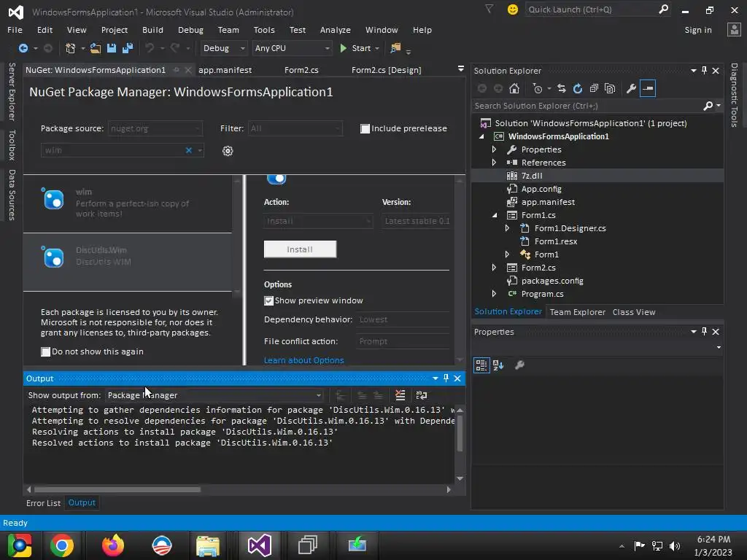Click Sync with Active Document icon
The width and height of the screenshot is (747, 560).
click(x=562, y=88)
